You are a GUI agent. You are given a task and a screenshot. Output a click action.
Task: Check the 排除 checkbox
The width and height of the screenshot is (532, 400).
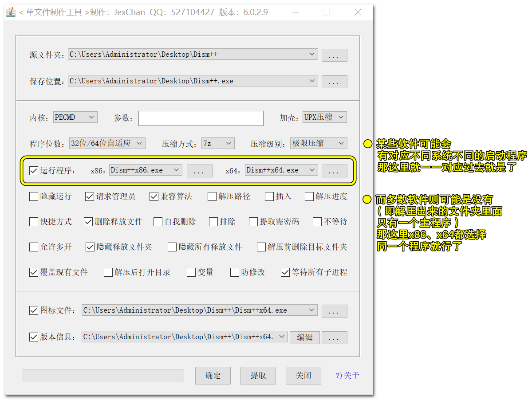click(213, 222)
